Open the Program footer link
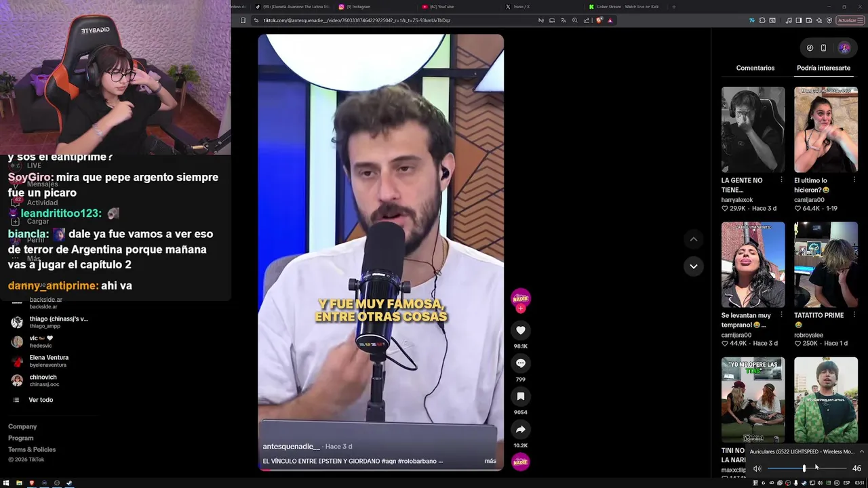The image size is (868, 488). click(x=20, y=439)
